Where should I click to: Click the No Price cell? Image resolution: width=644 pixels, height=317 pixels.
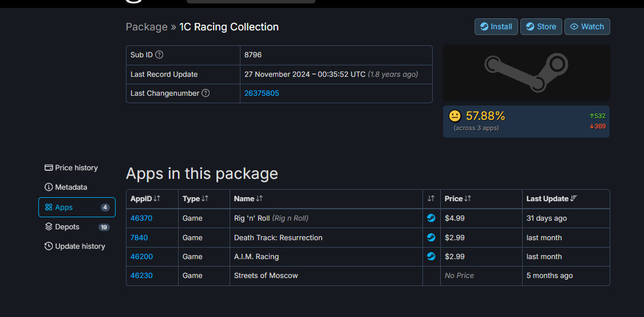pos(481,276)
